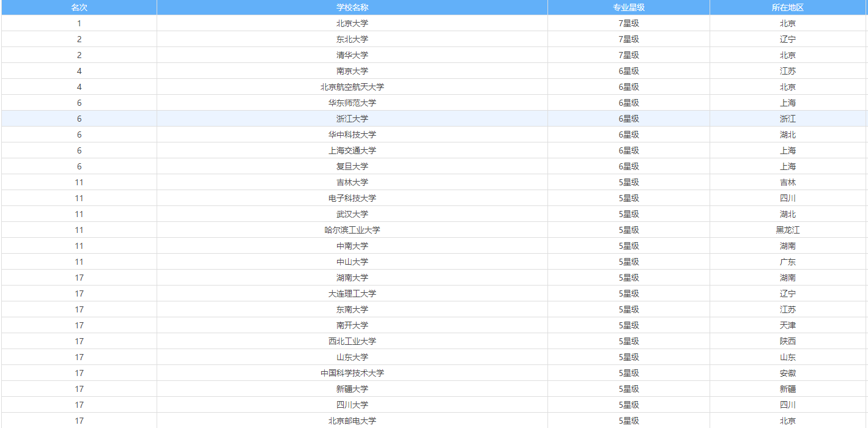Click 7星级 in the 北京大学 row
868x428 pixels.
[x=629, y=23]
